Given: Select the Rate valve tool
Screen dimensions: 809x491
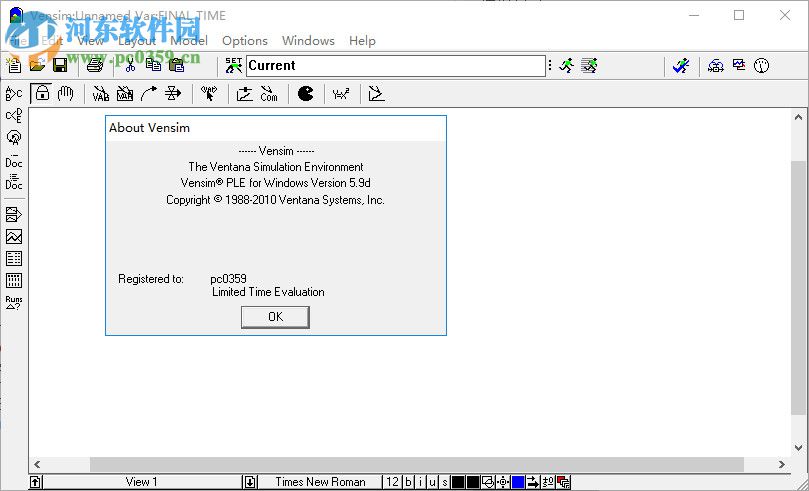Looking at the screenshot, I should tap(173, 94).
